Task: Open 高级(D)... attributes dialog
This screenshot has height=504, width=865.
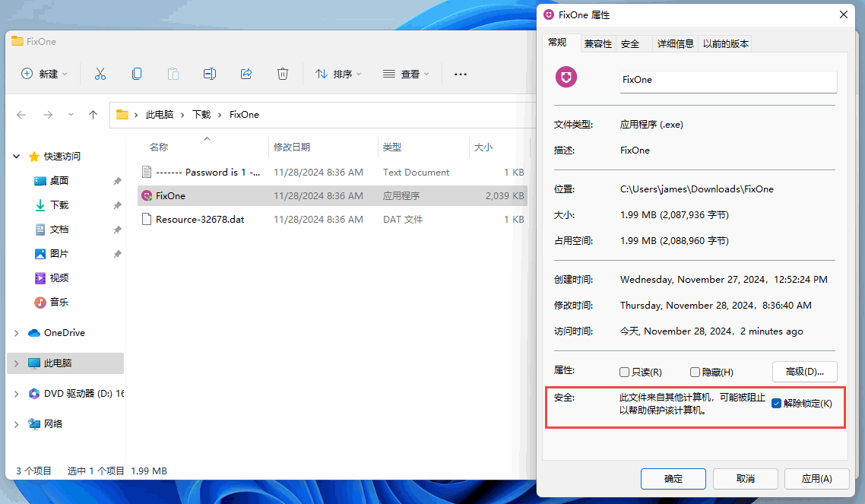Action: click(805, 372)
